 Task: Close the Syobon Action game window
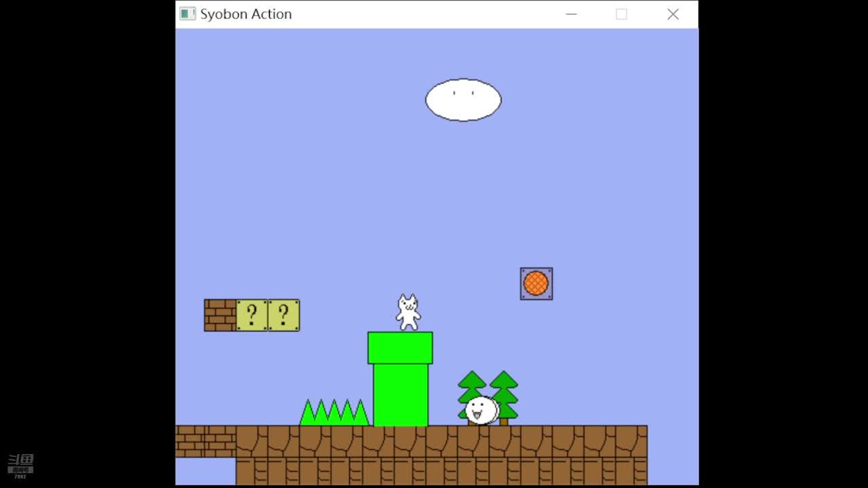click(x=673, y=14)
